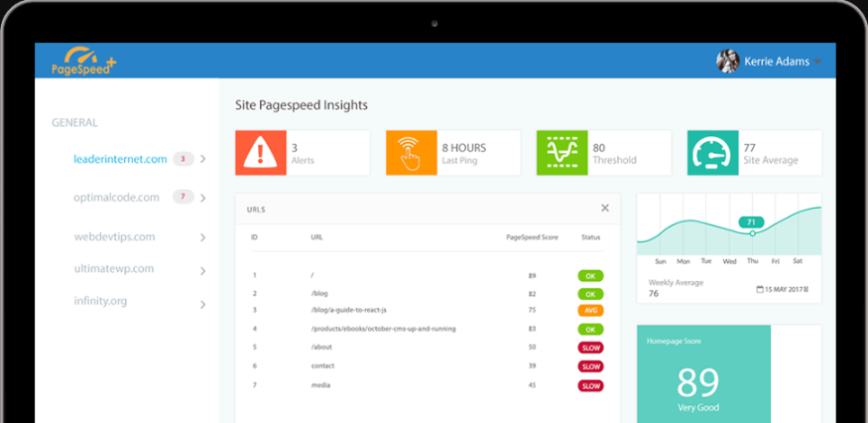The image size is (868, 423).
Task: Click the 77 Site Average text
Action: pos(771,154)
